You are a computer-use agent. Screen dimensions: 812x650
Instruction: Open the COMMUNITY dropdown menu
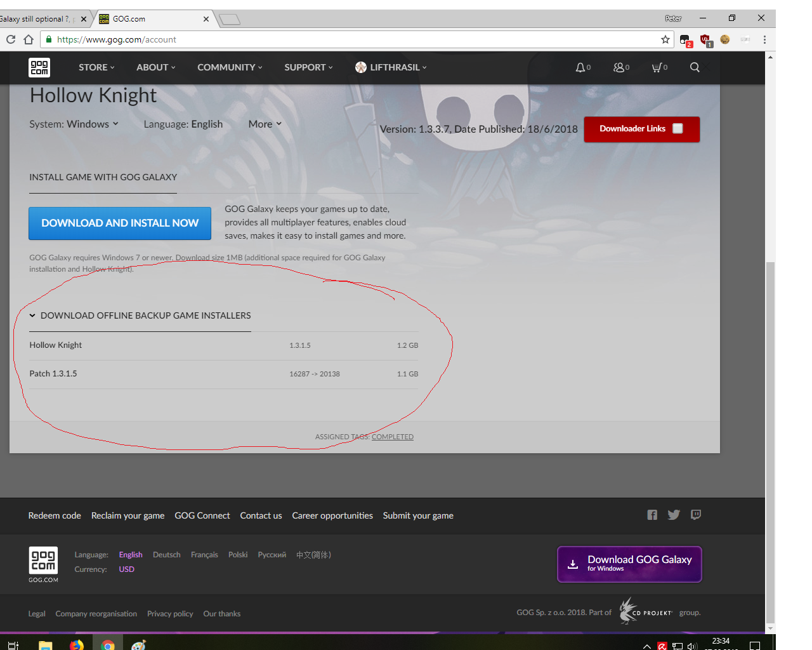[x=230, y=67]
